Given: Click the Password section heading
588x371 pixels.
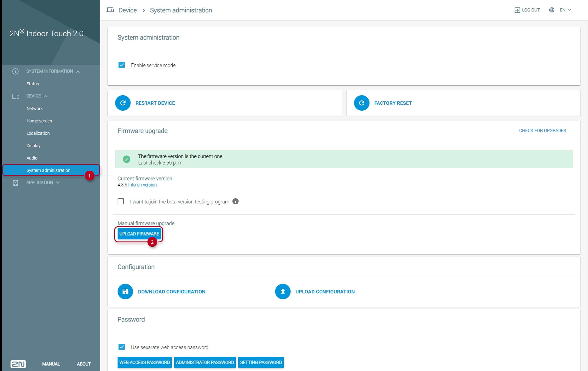Looking at the screenshot, I should point(131,319).
